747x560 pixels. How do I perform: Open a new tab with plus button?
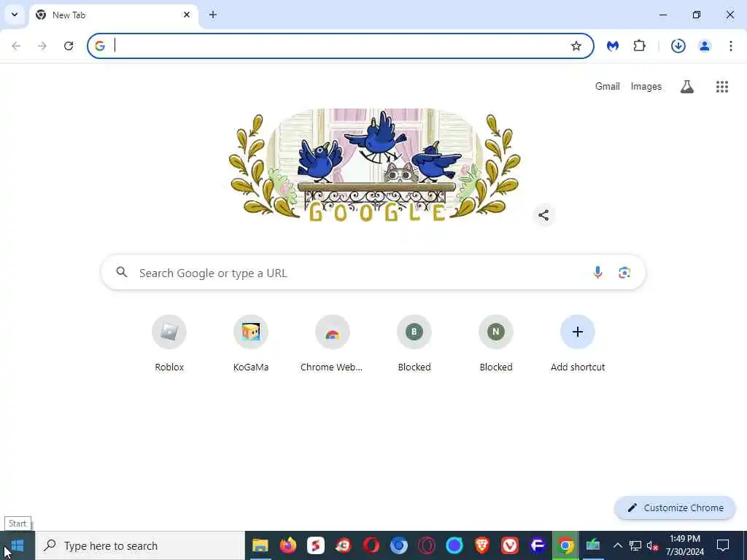(x=213, y=15)
